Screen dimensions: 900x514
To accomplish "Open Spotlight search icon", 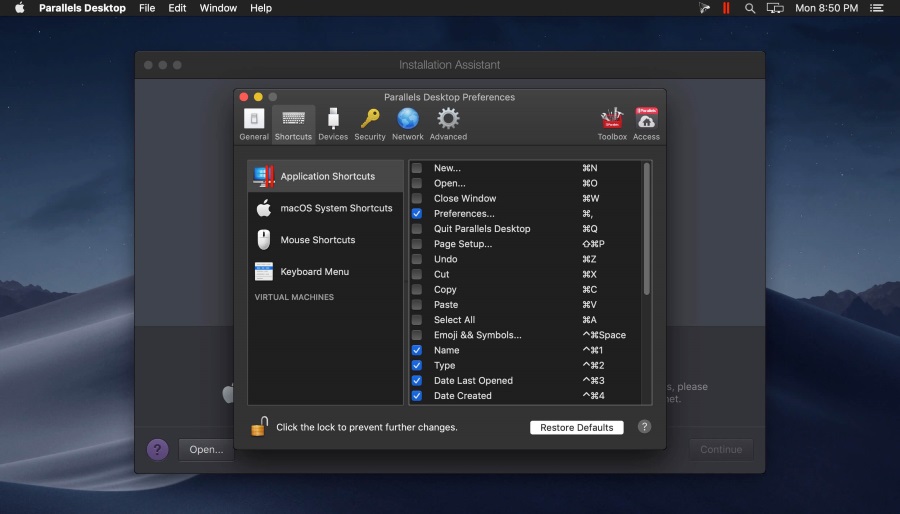I will point(750,8).
